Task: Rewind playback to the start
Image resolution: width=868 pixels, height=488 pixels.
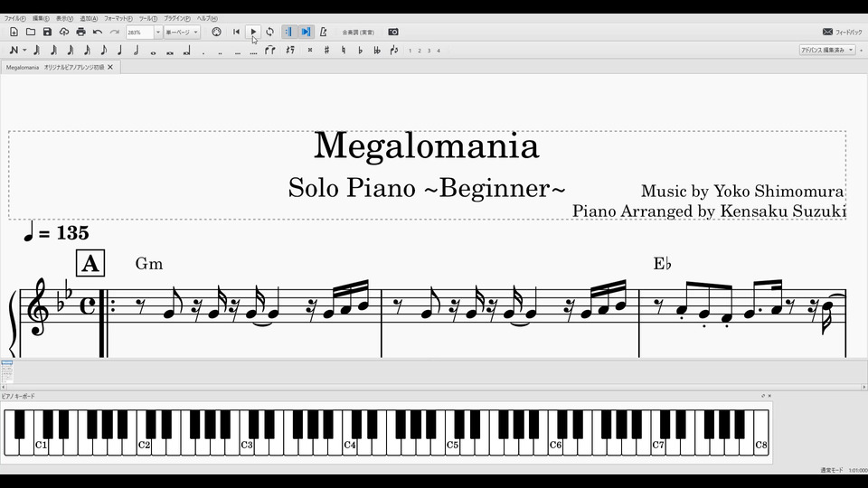Action: point(236,33)
